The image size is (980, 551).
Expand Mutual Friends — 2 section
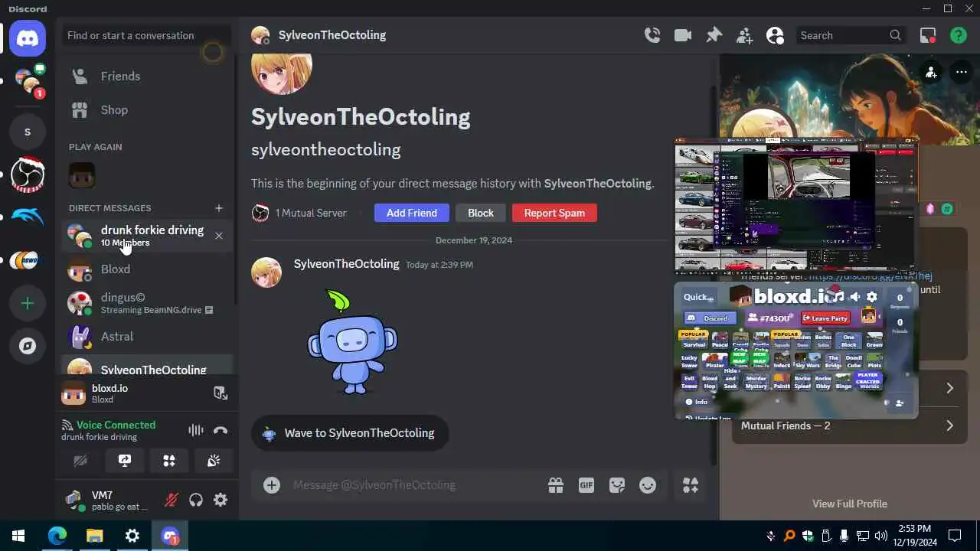click(850, 425)
